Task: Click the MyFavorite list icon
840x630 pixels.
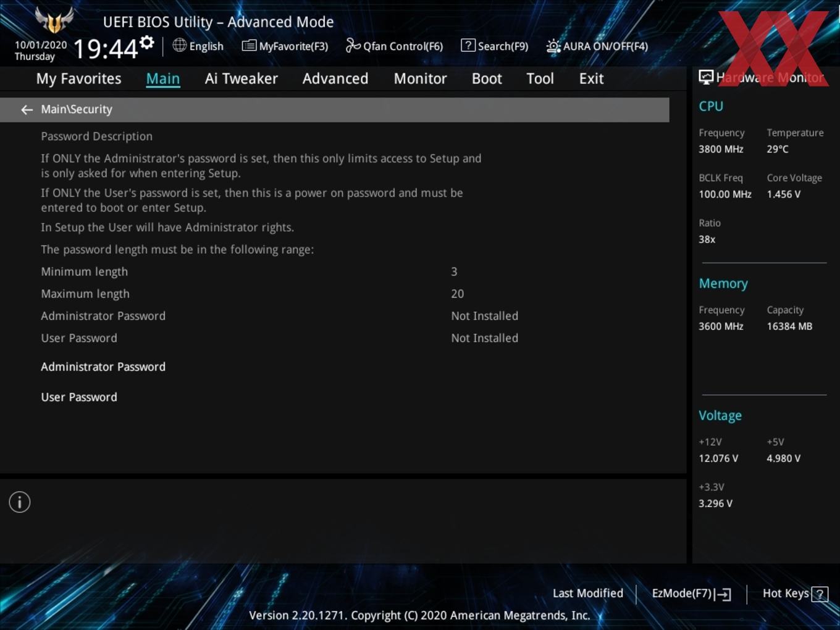Action: point(249,46)
